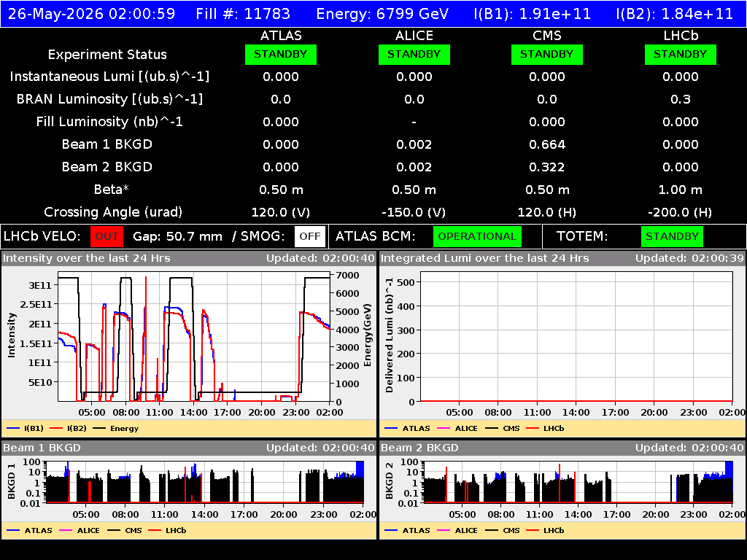The image size is (747, 560).
Task: Click CMS legend entry in Integrated Lumi chart
Action: 503,428
